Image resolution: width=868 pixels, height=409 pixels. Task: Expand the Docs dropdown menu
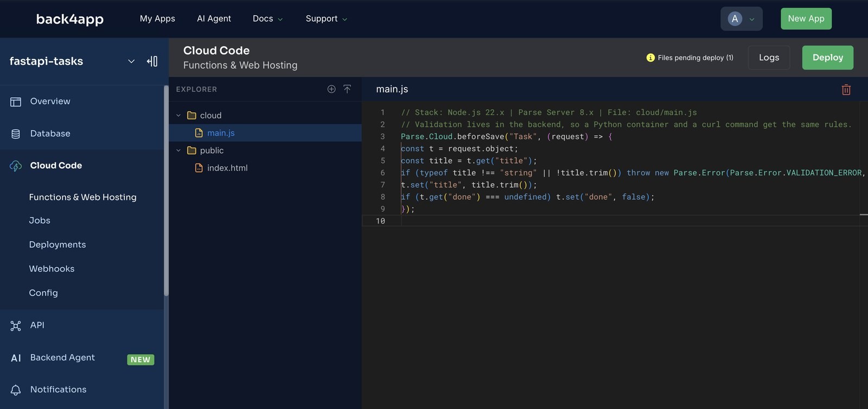coord(267,19)
